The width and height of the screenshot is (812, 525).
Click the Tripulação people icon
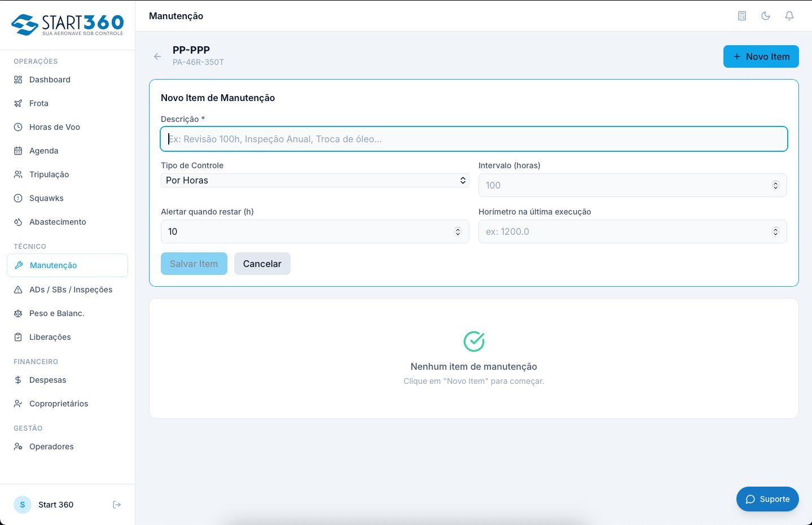tap(18, 174)
